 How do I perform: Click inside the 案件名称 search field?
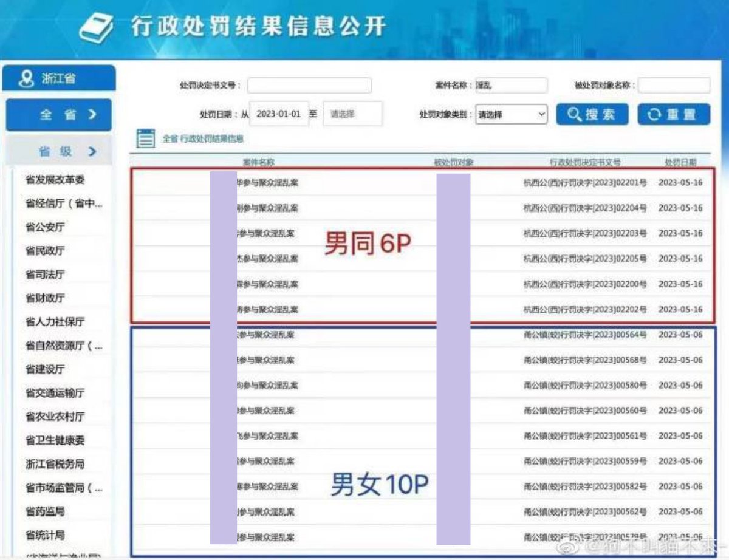512,85
